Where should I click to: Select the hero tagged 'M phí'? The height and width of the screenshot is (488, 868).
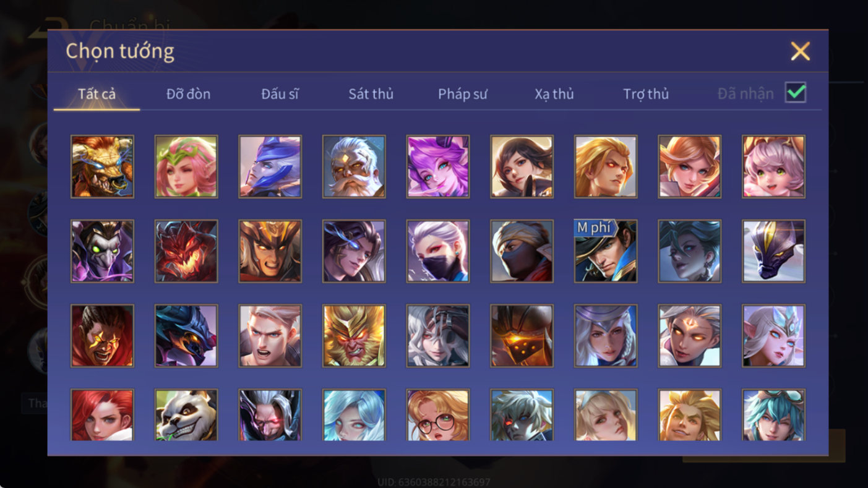coord(606,251)
